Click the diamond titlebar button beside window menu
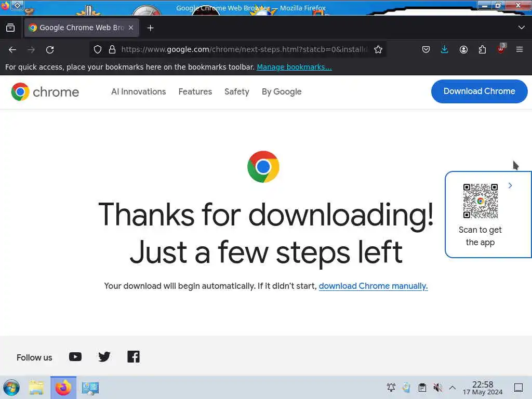 coord(17,5)
